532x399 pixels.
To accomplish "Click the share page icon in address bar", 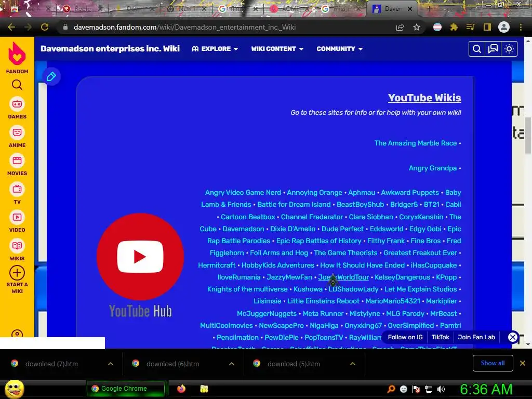I will (400, 27).
